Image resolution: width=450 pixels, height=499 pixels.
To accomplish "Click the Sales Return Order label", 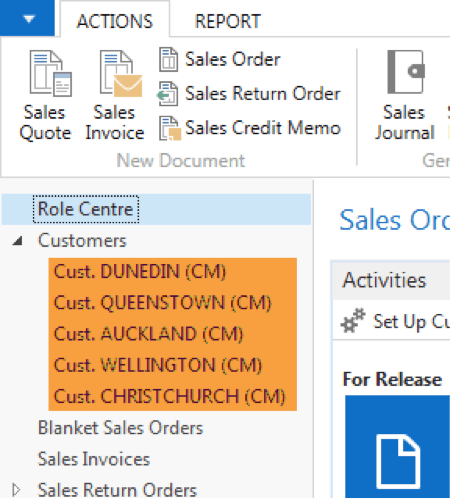I will (263, 94).
